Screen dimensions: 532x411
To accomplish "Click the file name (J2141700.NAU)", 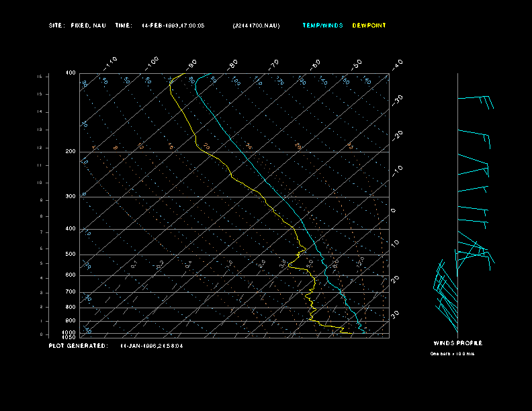I will [x=256, y=26].
